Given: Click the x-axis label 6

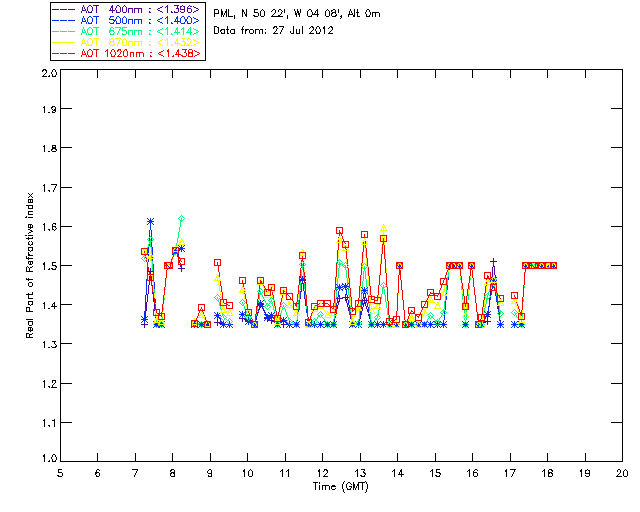Looking at the screenshot, I should pyautogui.click(x=98, y=473).
